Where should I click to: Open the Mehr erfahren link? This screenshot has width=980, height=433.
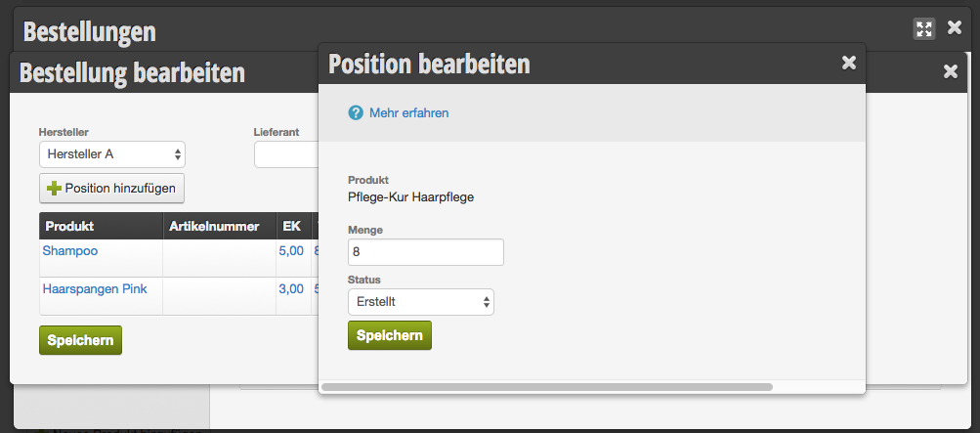[408, 113]
